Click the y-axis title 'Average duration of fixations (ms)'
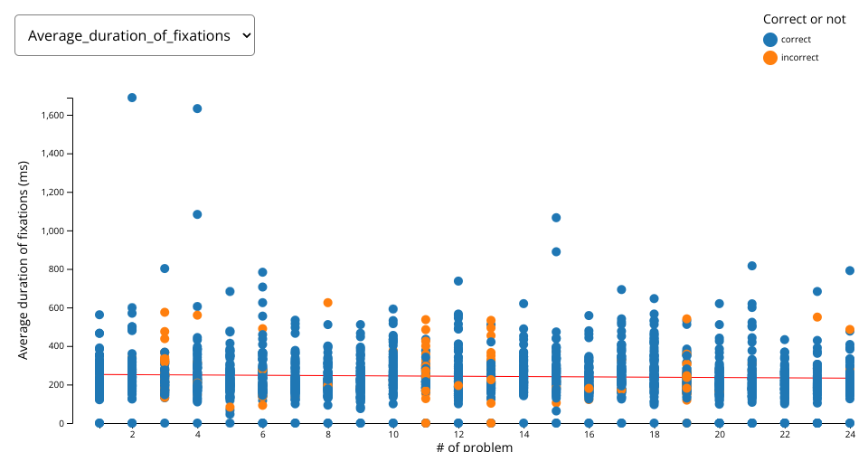The width and height of the screenshot is (868, 452). (24, 260)
